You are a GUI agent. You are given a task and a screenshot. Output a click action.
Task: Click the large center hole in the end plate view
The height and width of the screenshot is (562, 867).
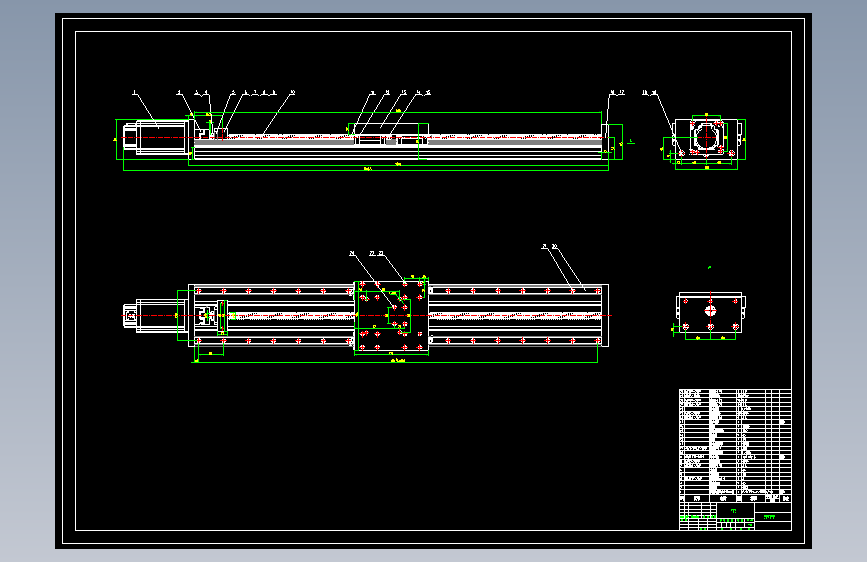click(x=711, y=311)
